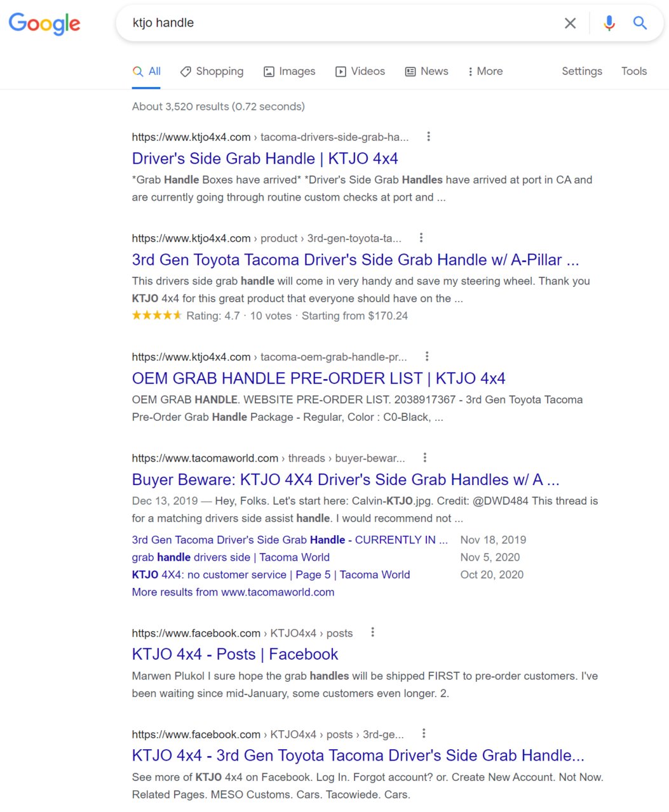
Task: Open sublink 'grab handle drivers side | Tacoma World'
Action: click(x=231, y=557)
